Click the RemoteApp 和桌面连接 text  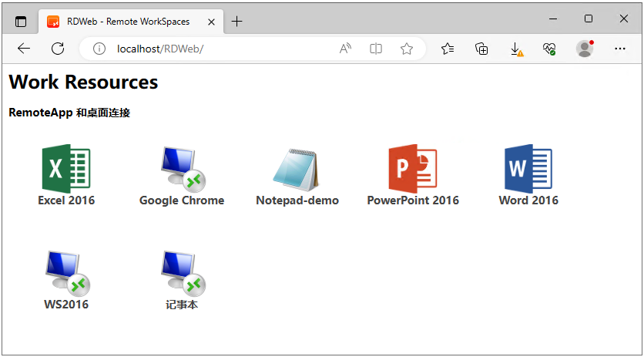(69, 113)
